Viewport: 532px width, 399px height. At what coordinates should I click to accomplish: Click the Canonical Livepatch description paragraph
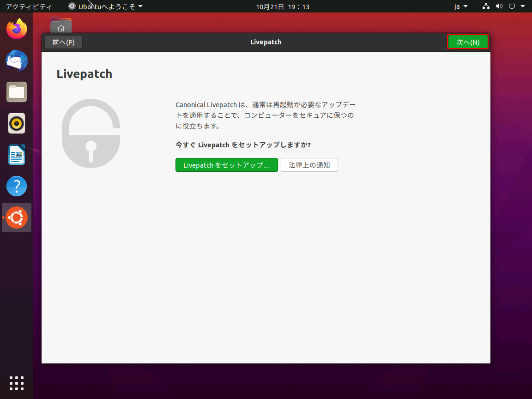[266, 115]
